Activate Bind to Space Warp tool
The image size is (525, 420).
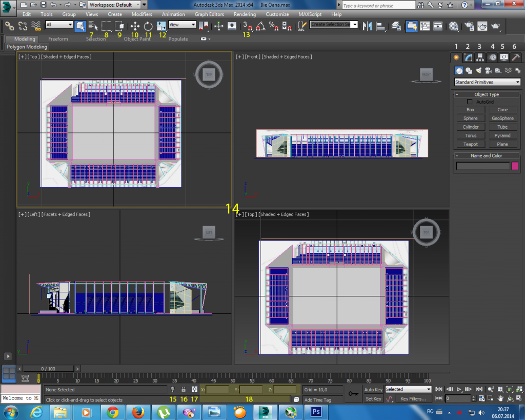pos(36,26)
